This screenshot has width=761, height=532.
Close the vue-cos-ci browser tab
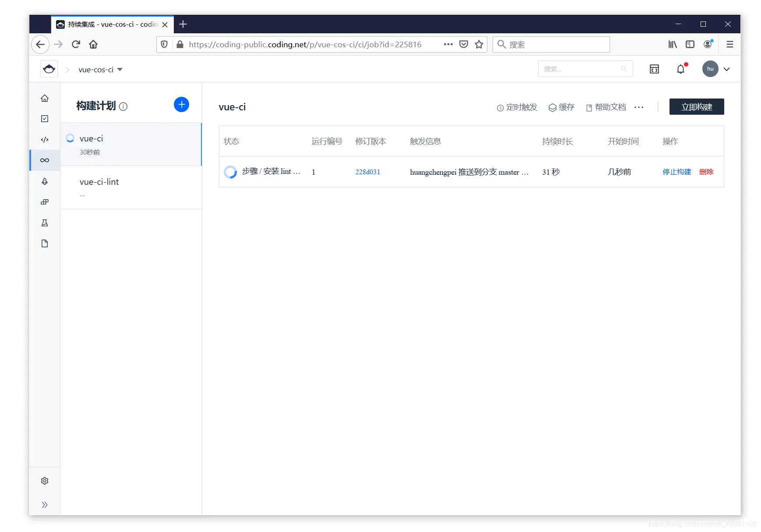tap(165, 25)
